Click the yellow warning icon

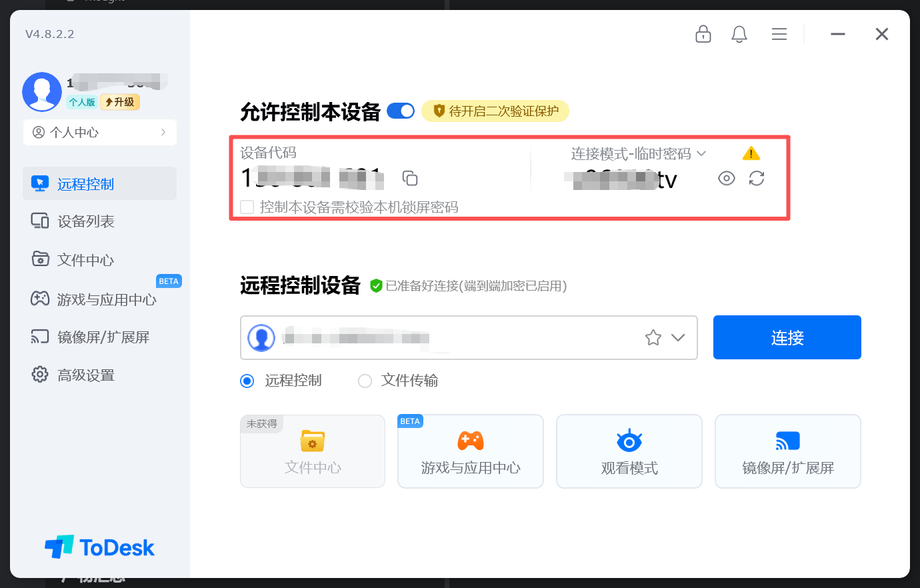[x=751, y=153]
